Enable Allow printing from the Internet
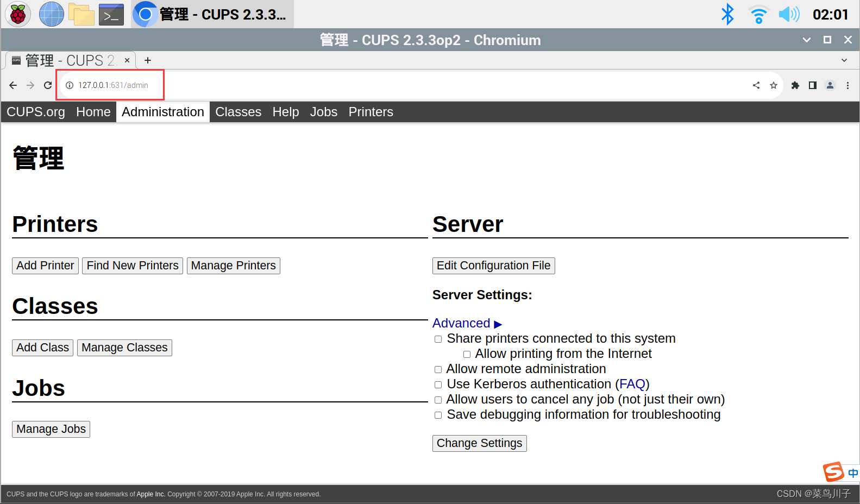860x504 pixels. (467, 354)
